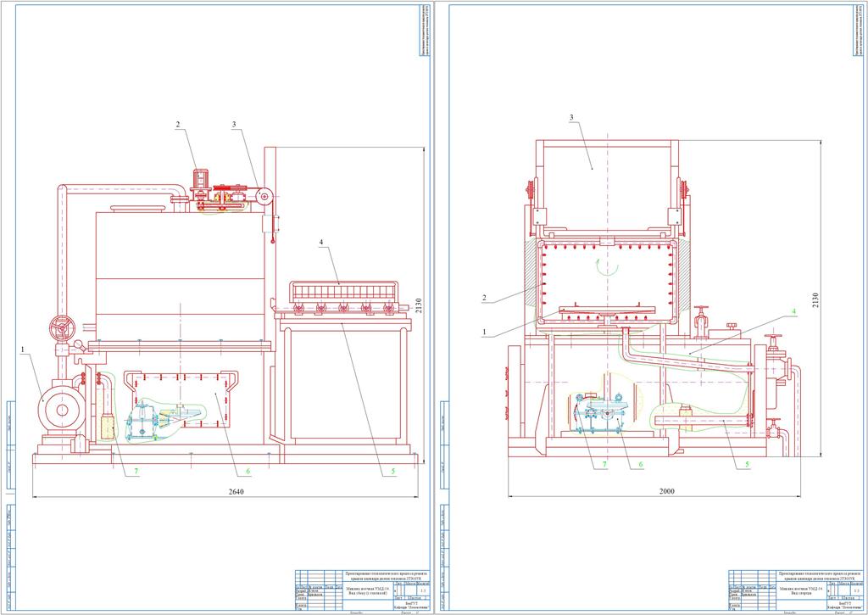868x615 pixels.
Task: Select the 2640 width dimension on left sheet
Action: 236,491
